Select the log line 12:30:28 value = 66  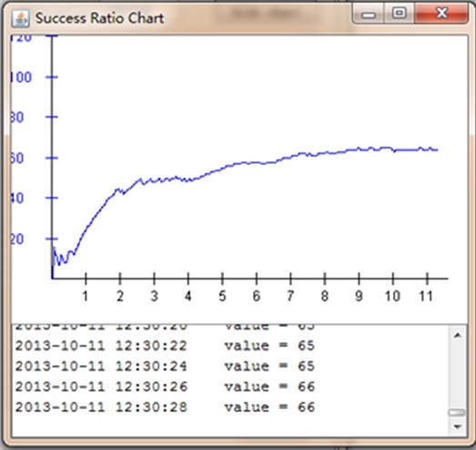coord(165,407)
